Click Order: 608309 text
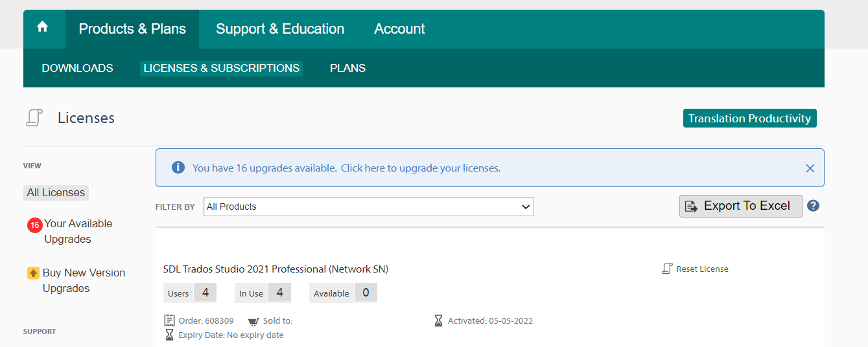 [x=206, y=320]
